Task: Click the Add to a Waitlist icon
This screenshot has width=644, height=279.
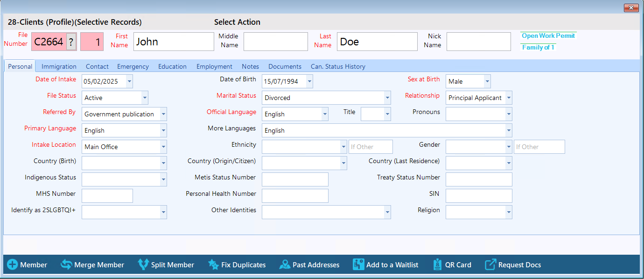Action: point(358,265)
